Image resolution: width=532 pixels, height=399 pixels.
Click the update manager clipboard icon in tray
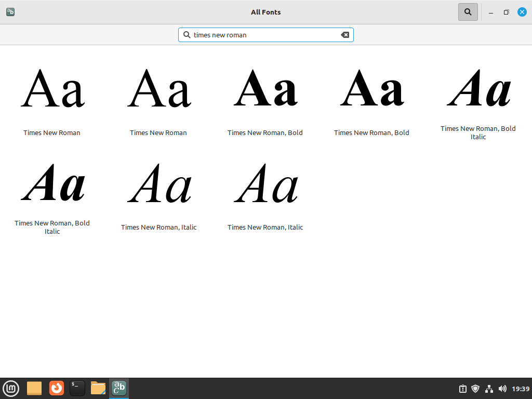pyautogui.click(x=462, y=388)
